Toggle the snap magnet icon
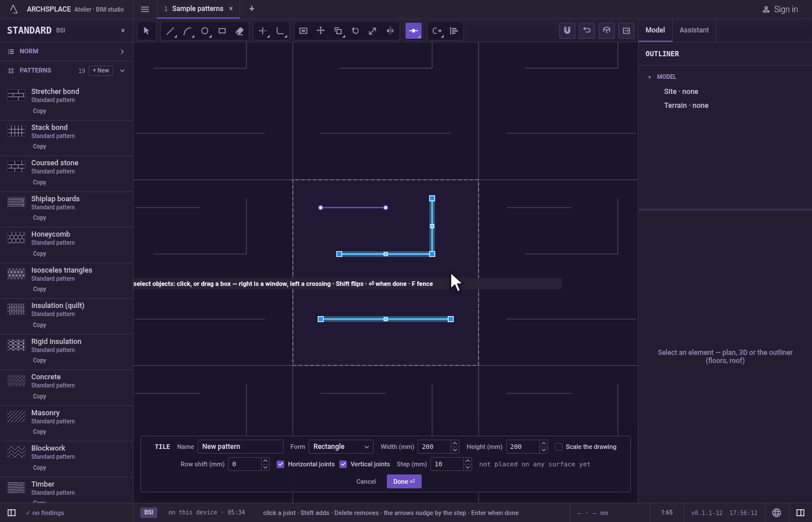The height and width of the screenshot is (522, 812). click(x=567, y=31)
